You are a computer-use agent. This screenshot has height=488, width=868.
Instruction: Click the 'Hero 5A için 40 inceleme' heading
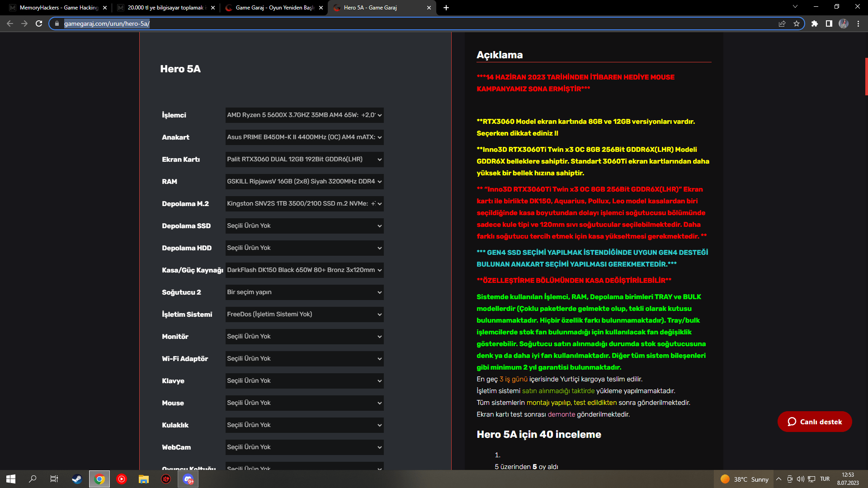[539, 434]
